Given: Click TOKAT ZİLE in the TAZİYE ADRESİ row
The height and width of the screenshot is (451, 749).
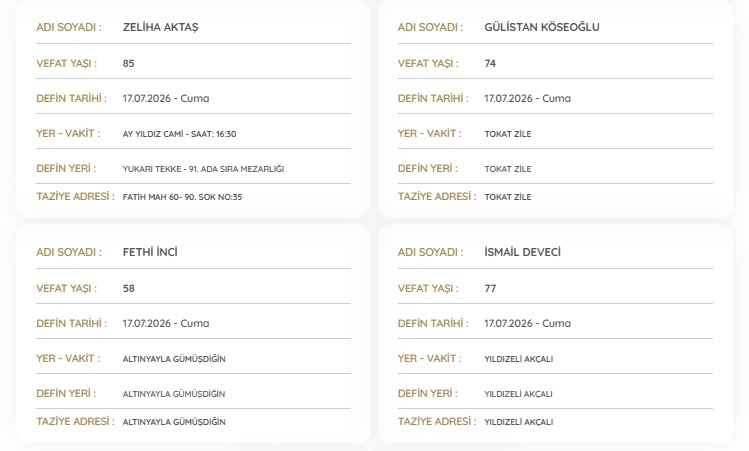Looking at the screenshot, I should point(508,197).
